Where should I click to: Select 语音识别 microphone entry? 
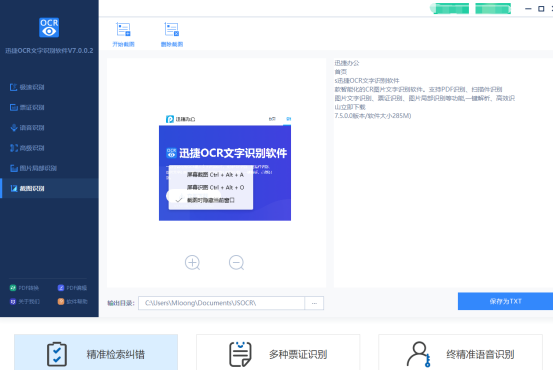28,128
